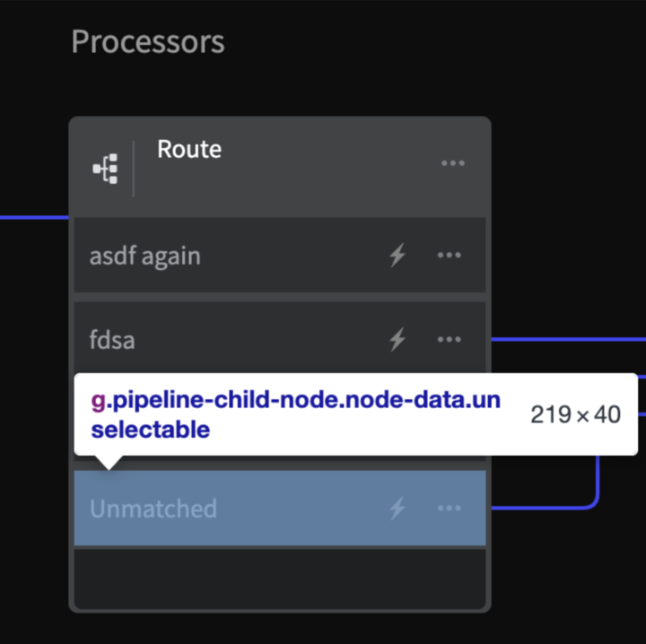
Task: Select the fdsa route label
Action: pos(112,340)
